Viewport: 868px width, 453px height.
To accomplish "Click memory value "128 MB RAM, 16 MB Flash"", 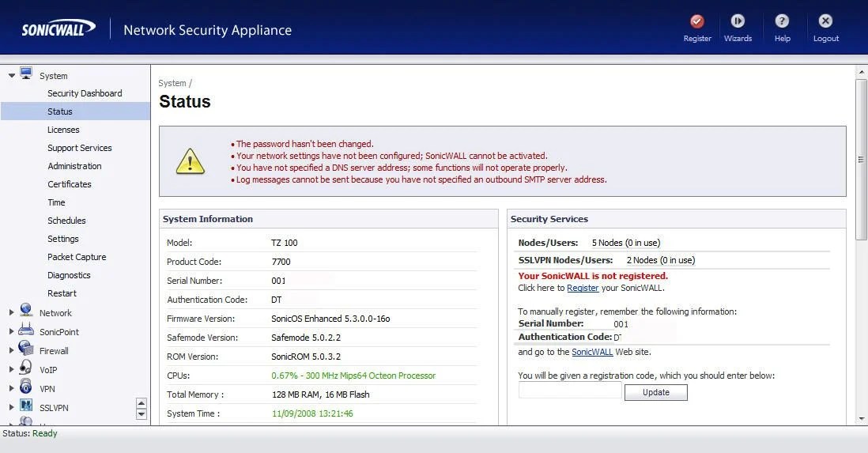I will 320,394.
